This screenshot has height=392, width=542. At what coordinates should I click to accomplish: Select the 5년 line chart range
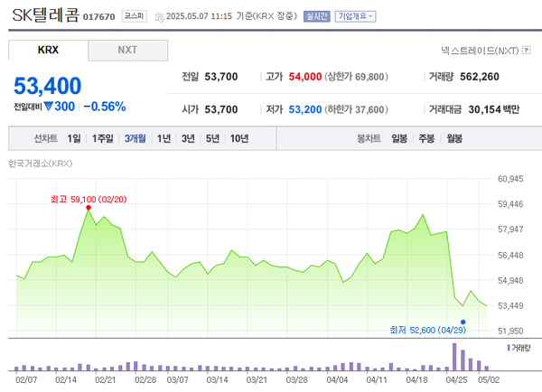click(x=212, y=138)
